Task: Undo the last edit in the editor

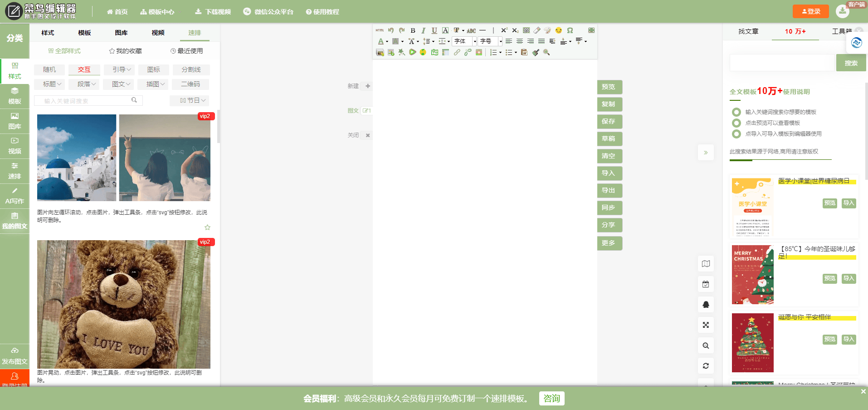Action: click(391, 30)
